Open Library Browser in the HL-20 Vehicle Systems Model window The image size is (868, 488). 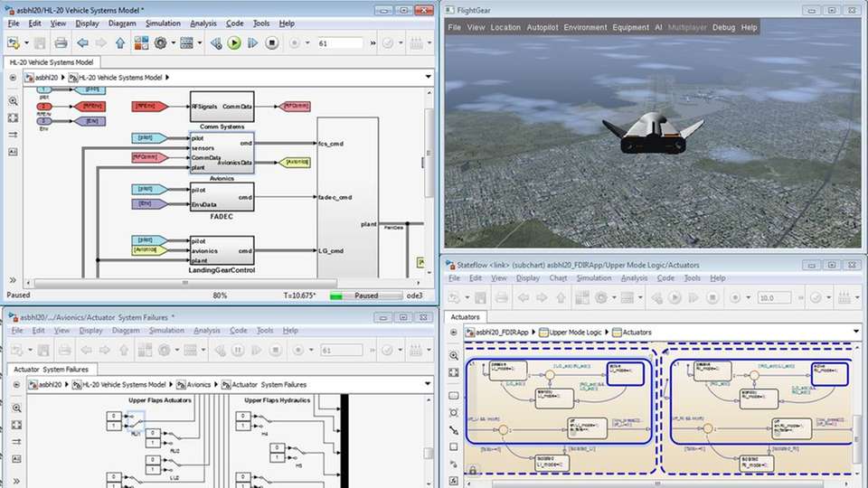click(141, 42)
